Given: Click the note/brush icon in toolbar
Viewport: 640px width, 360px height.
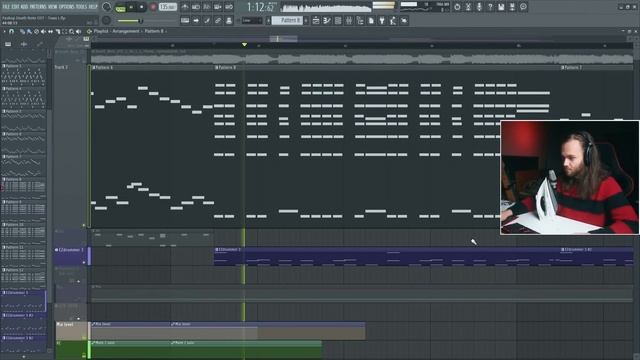Looking at the screenshot, I should 207,20.
